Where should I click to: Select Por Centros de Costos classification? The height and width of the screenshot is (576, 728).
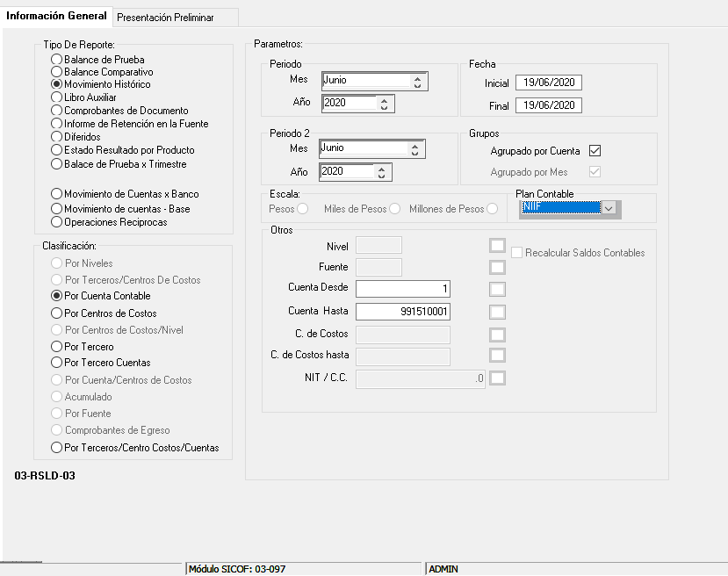(57, 313)
